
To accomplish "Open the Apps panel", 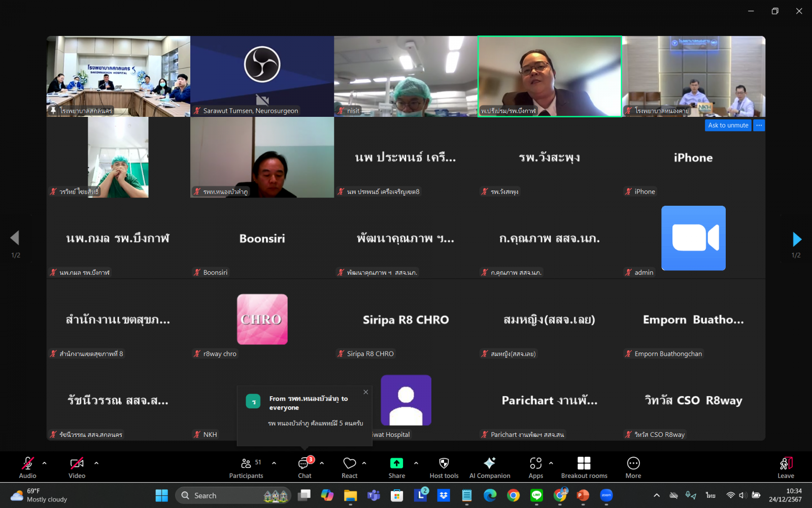I will [536, 467].
